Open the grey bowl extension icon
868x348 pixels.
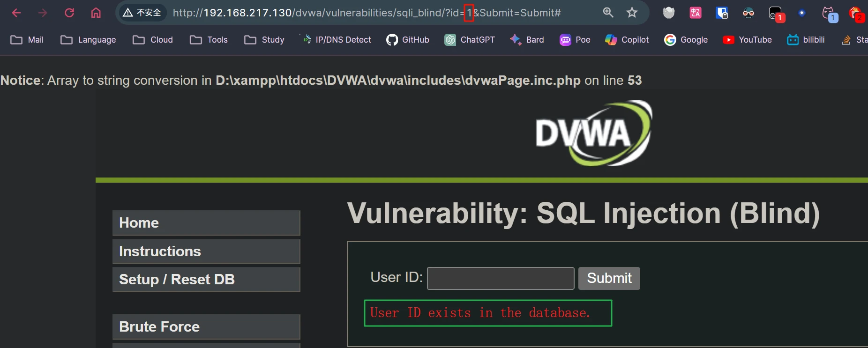pos(669,13)
